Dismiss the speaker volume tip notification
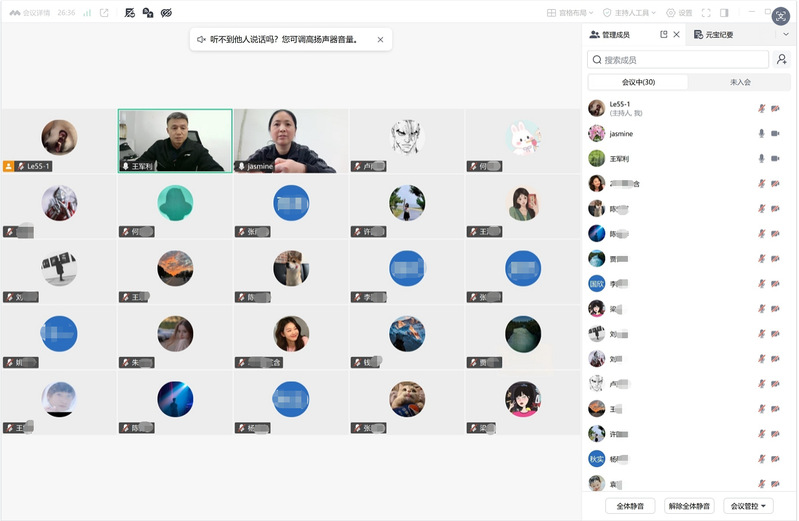 point(380,39)
